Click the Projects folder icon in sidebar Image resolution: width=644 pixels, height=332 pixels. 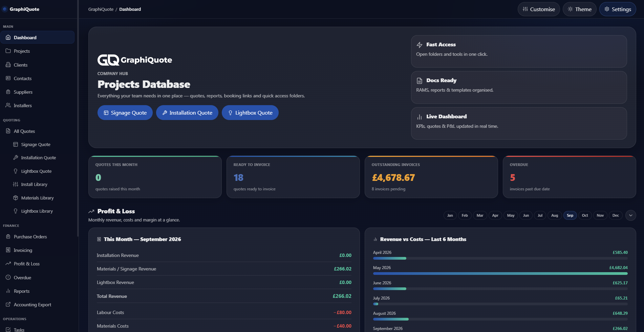[x=8, y=51]
